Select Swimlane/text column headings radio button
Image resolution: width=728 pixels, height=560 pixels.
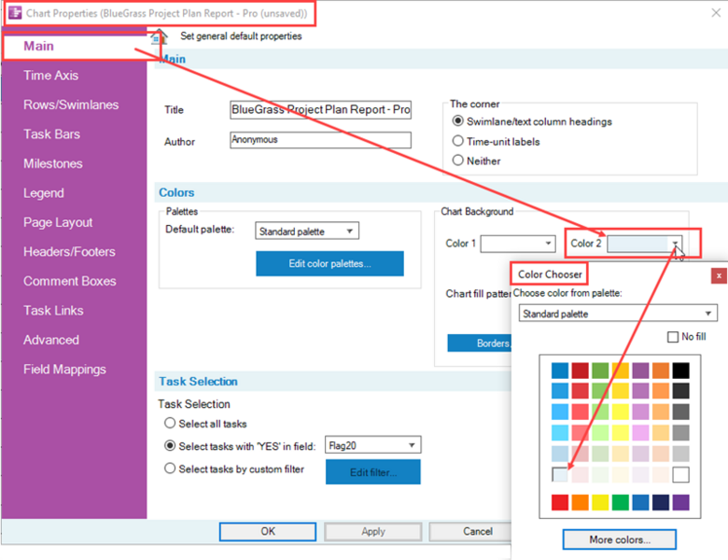457,121
